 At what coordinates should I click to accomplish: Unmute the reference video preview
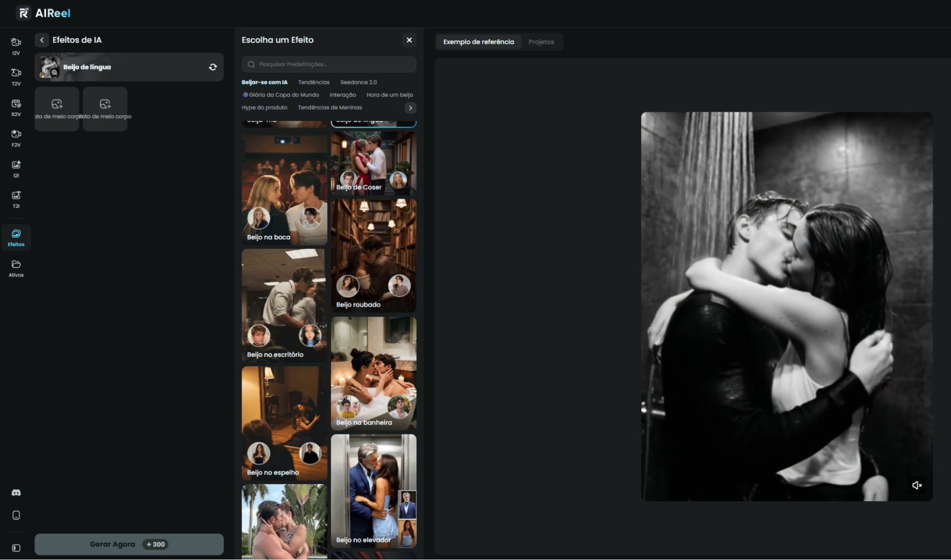pyautogui.click(x=917, y=485)
